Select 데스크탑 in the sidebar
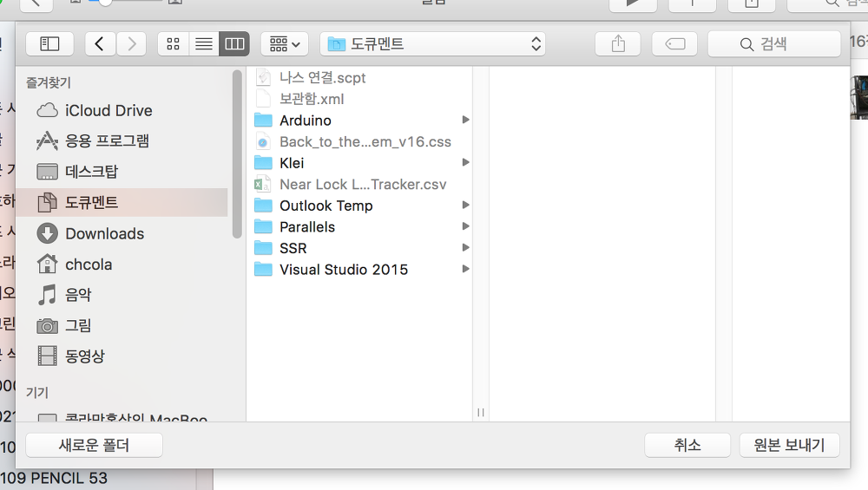Viewport: 868px width, 490px height. pos(91,172)
